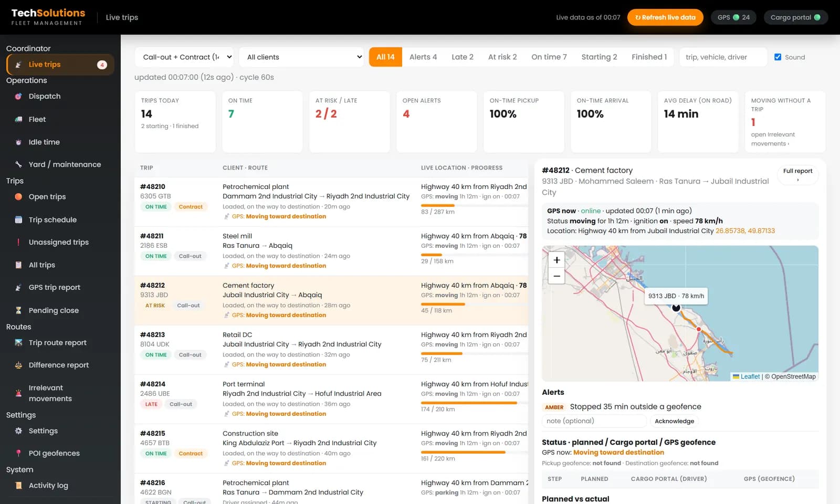Click the POI geofences pin icon

[18, 454]
